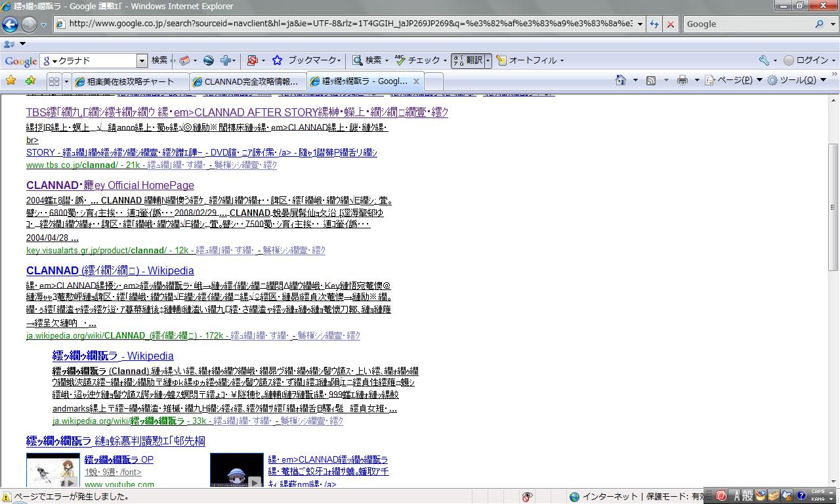Click the wrench settings icon on Google Toolbar
Screen dimensions: 840x504
764,60
